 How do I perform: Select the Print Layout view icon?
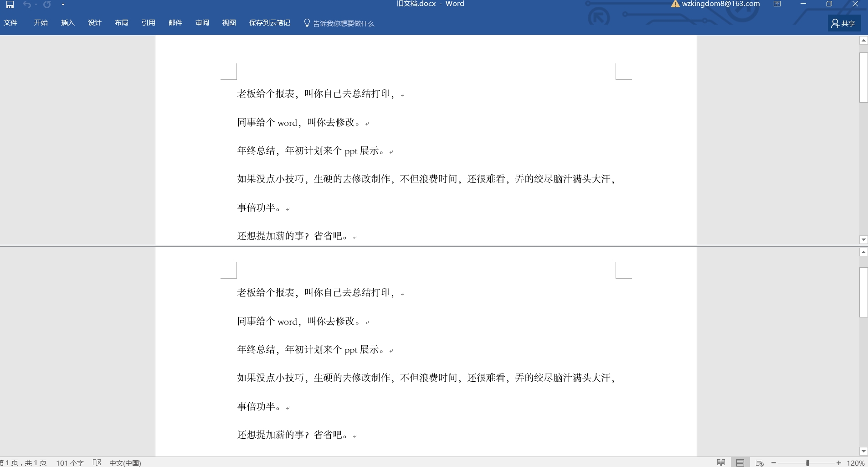740,462
